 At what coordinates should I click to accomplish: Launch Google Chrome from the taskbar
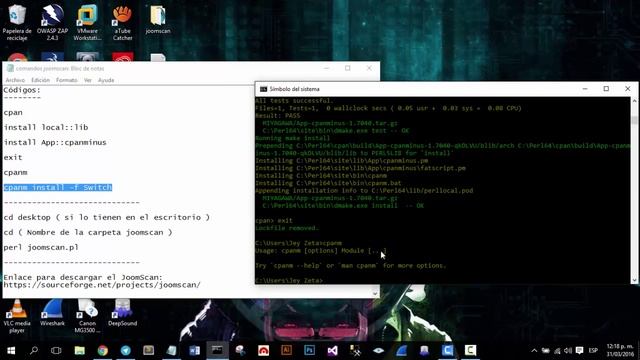(102, 350)
